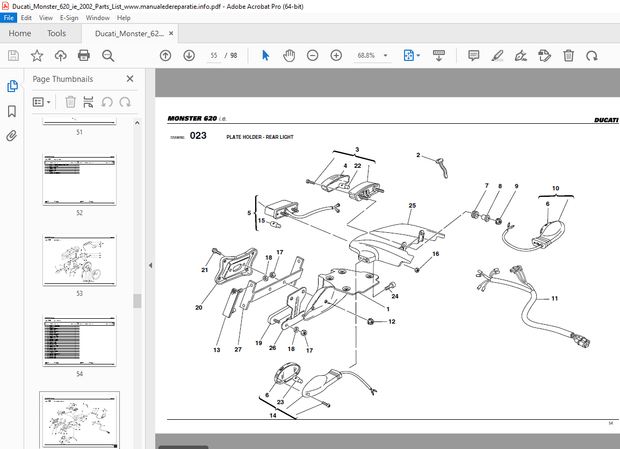620x449 pixels.
Task: Select page 53 thumbnail
Action: tap(79, 260)
